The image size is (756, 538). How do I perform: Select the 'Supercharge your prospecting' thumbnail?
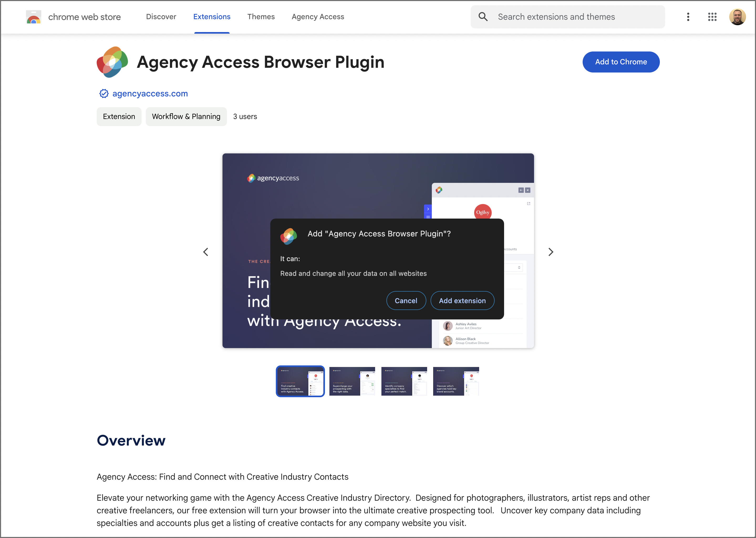coord(352,381)
